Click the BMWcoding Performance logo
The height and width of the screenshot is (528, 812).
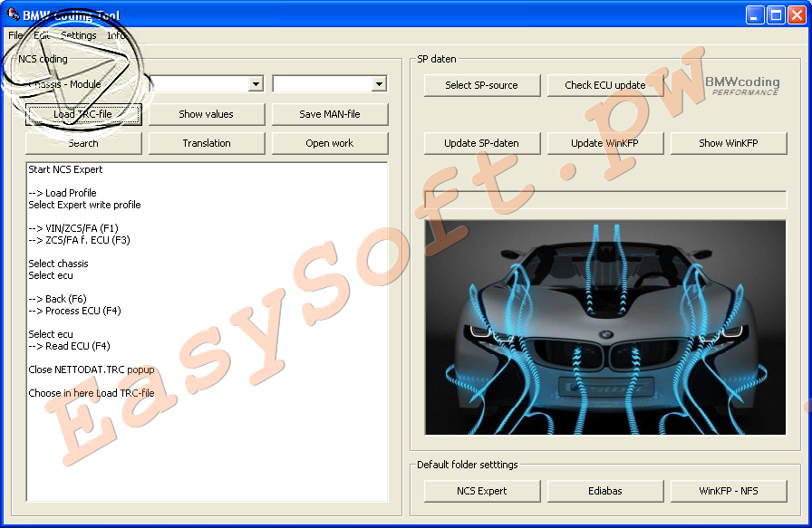point(742,85)
